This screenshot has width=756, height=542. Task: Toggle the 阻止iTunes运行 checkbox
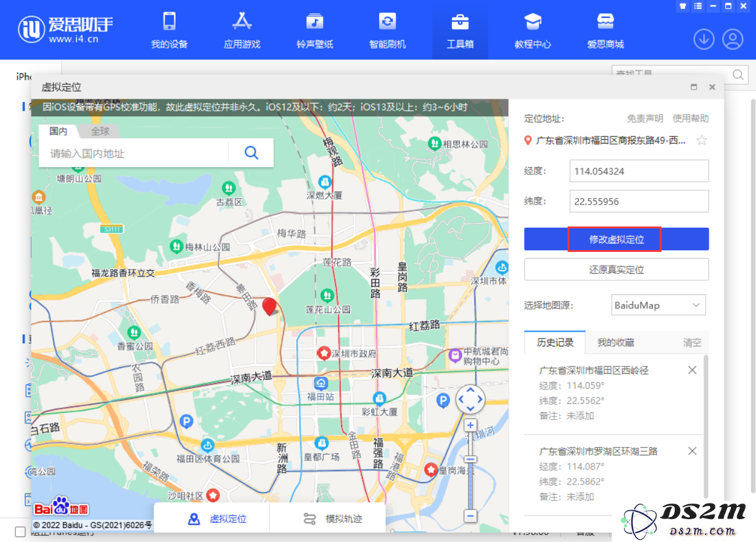click(x=20, y=532)
